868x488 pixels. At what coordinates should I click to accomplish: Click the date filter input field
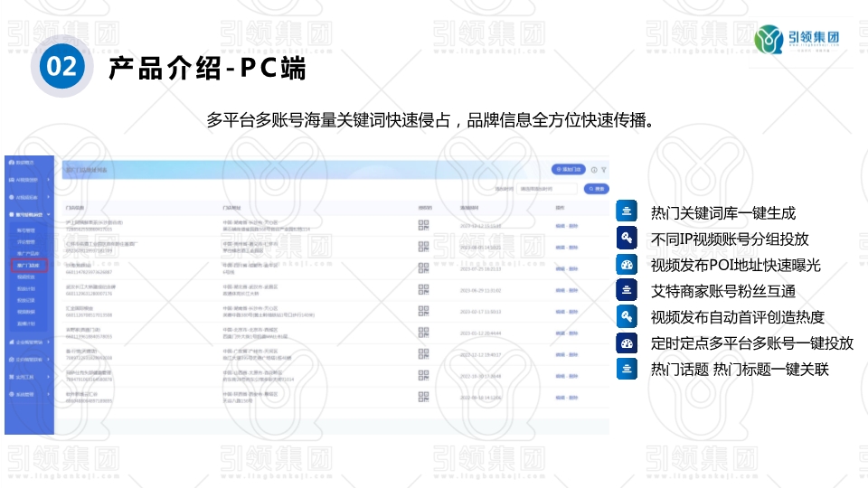click(x=548, y=189)
